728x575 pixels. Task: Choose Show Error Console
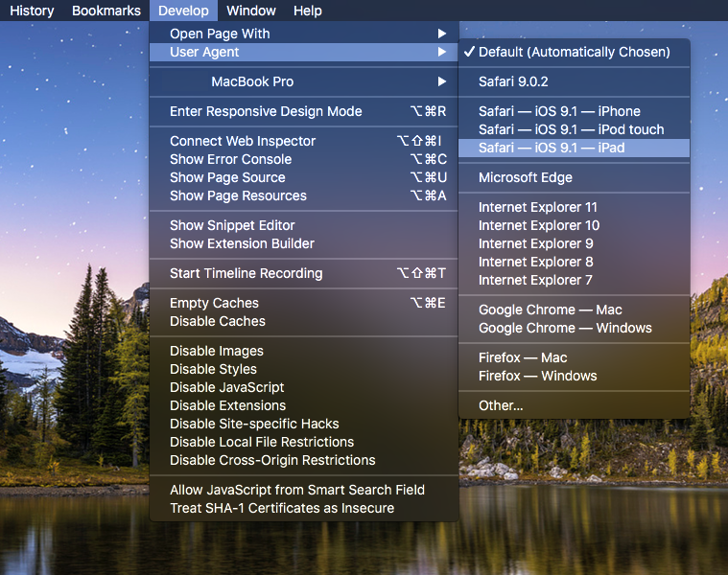[x=304, y=159]
